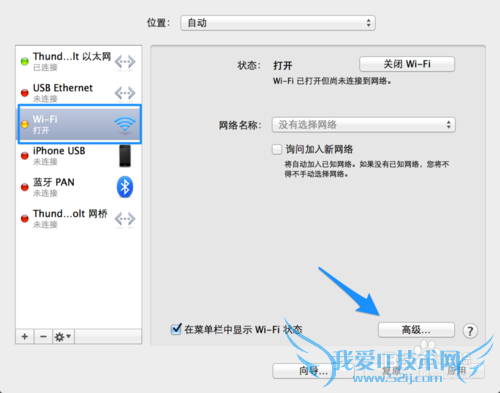Image resolution: width=500 pixels, height=393 pixels.
Task: Click 将自动加入已知网络 description text
Action: (x=367, y=169)
